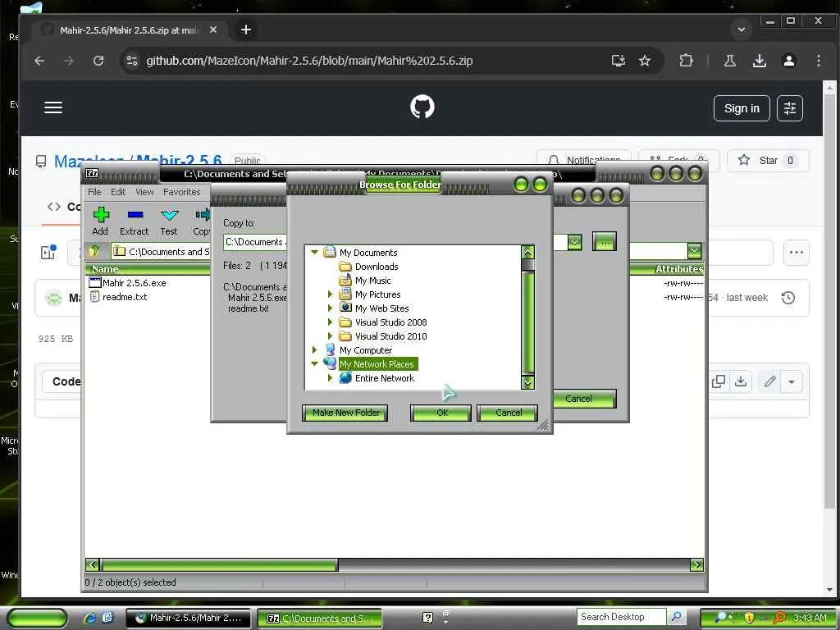Copy raw file icon on GitHub

(x=719, y=381)
